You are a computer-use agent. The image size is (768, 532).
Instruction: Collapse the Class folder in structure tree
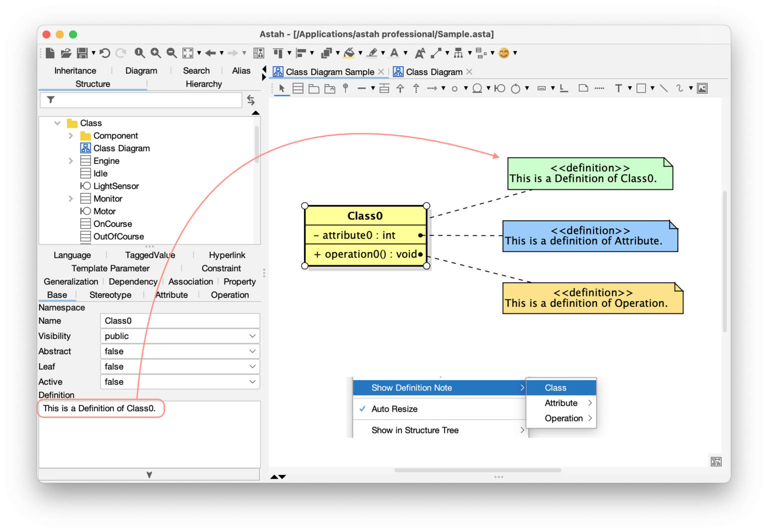pyautogui.click(x=57, y=123)
